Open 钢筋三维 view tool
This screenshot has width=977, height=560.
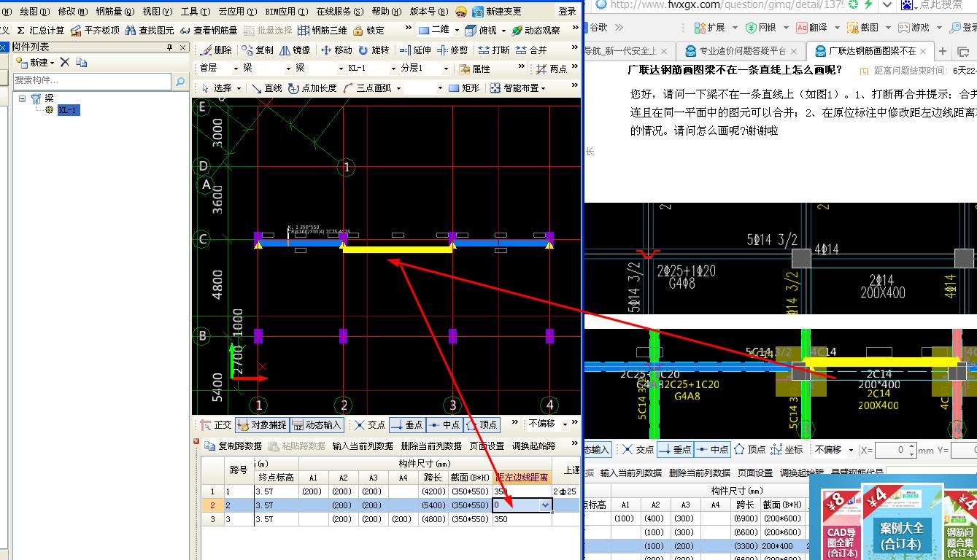click(x=323, y=31)
